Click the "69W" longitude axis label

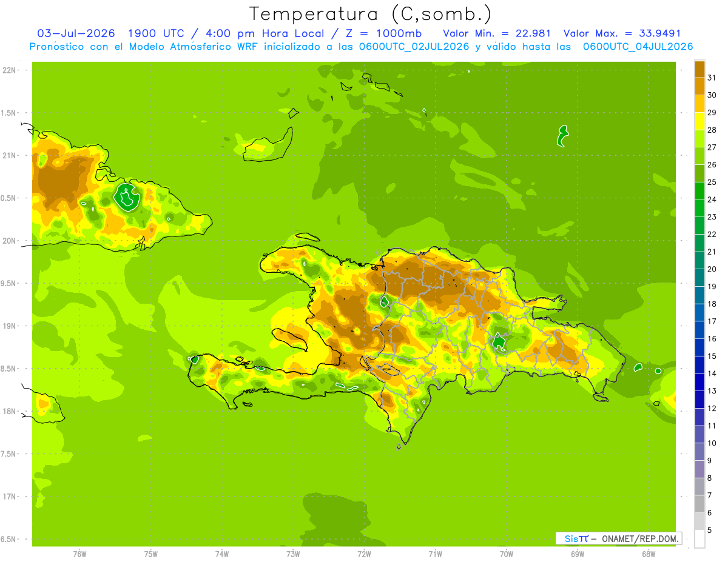578,554
